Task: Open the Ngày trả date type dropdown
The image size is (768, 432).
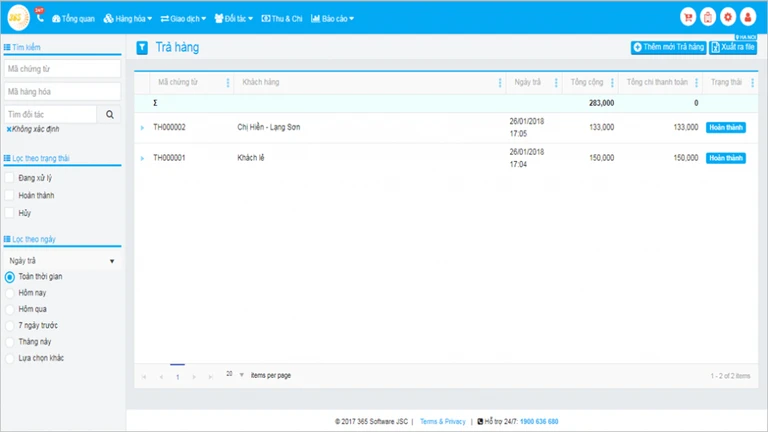Action: point(63,261)
